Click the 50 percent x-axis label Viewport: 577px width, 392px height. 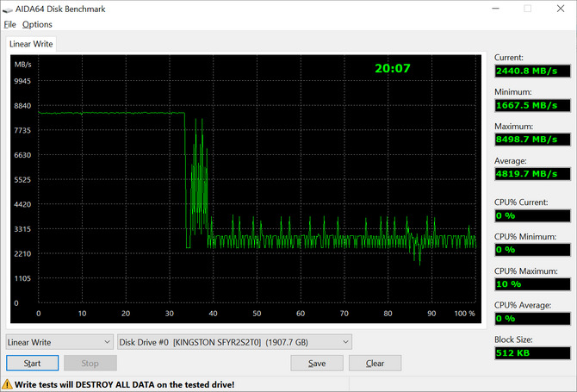coord(257,314)
